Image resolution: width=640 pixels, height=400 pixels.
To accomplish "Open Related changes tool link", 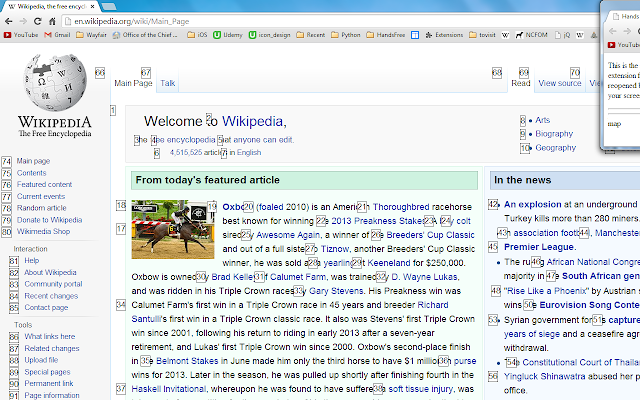I will 52,349.
